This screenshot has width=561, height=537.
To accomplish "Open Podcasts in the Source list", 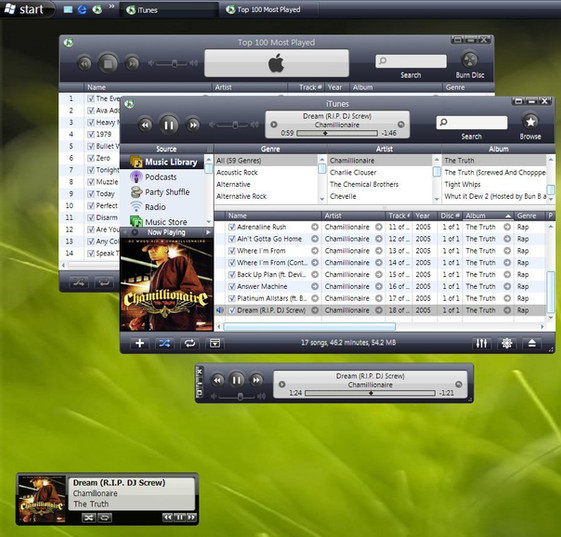I will pos(163,177).
